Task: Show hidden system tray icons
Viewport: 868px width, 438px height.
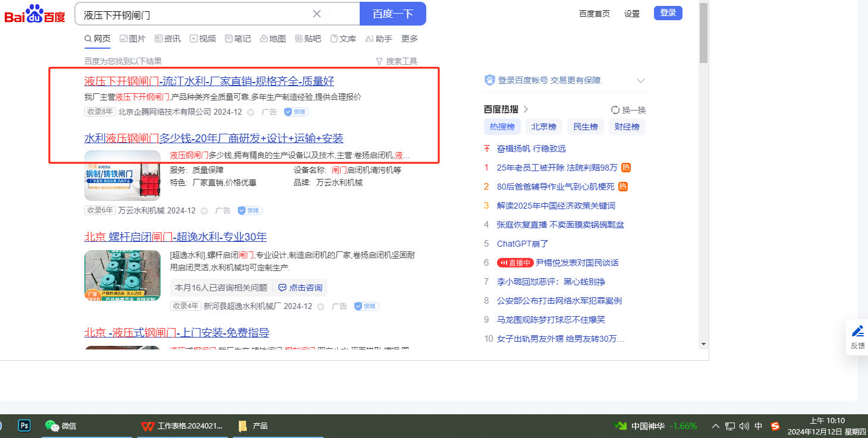Action: coord(716,426)
